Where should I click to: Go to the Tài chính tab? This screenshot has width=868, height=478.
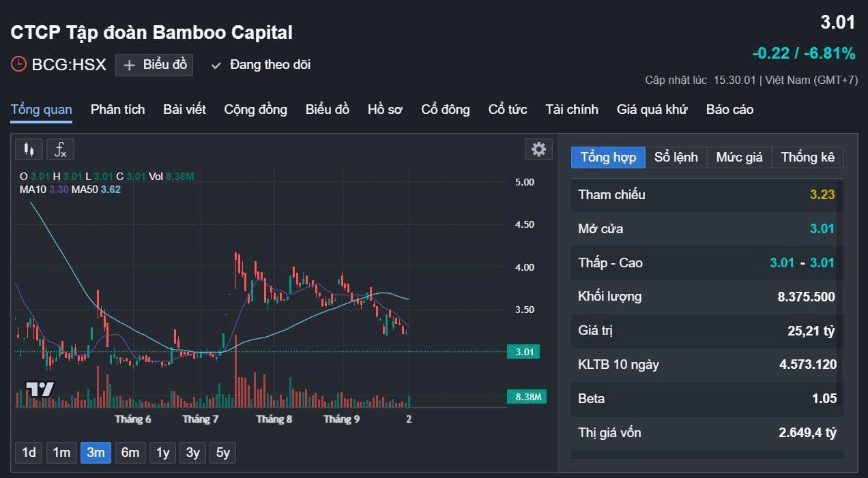tap(571, 110)
